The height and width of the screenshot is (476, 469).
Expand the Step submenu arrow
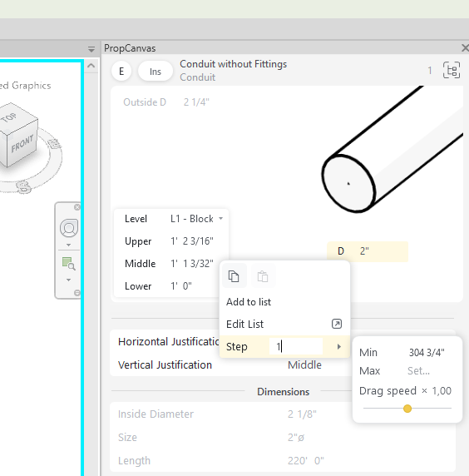pos(339,347)
